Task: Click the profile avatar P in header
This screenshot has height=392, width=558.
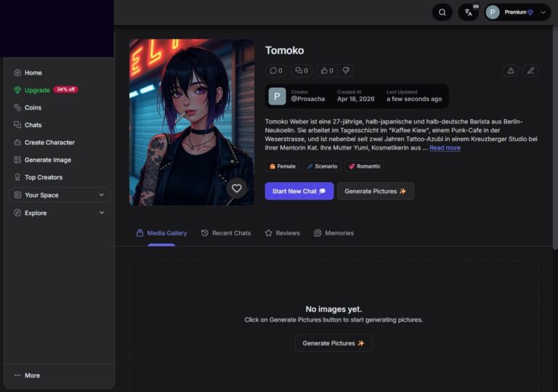Action: 493,12
